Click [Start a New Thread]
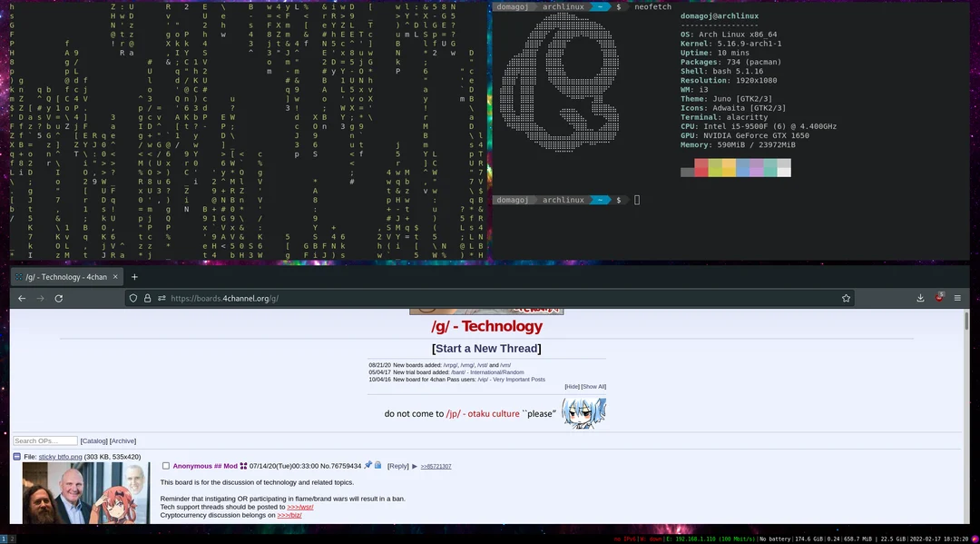980x544 pixels. point(485,348)
